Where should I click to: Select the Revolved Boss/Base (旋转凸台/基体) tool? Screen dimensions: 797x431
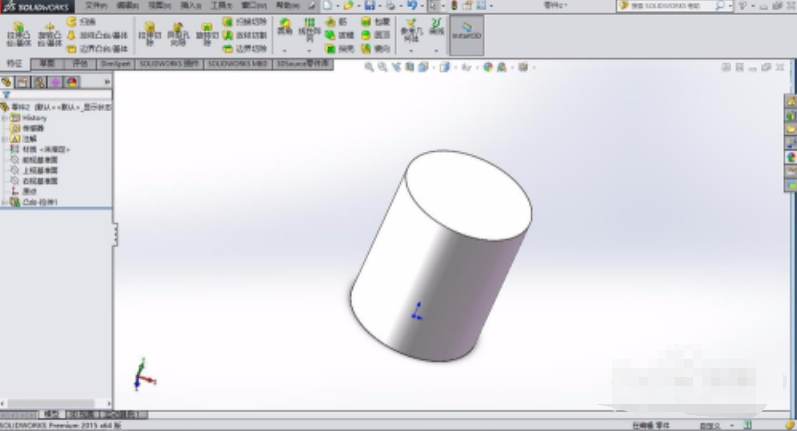pos(49,35)
